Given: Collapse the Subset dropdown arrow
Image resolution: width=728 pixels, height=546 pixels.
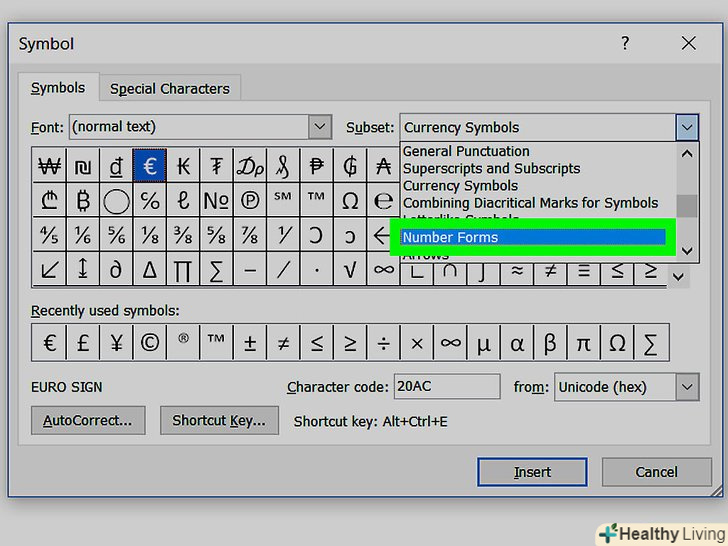Looking at the screenshot, I should [686, 127].
